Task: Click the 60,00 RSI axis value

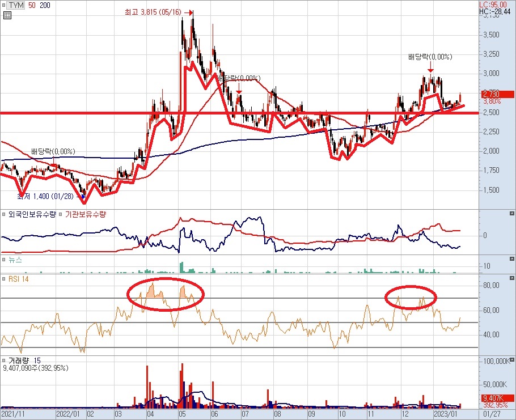Action: click(x=491, y=310)
